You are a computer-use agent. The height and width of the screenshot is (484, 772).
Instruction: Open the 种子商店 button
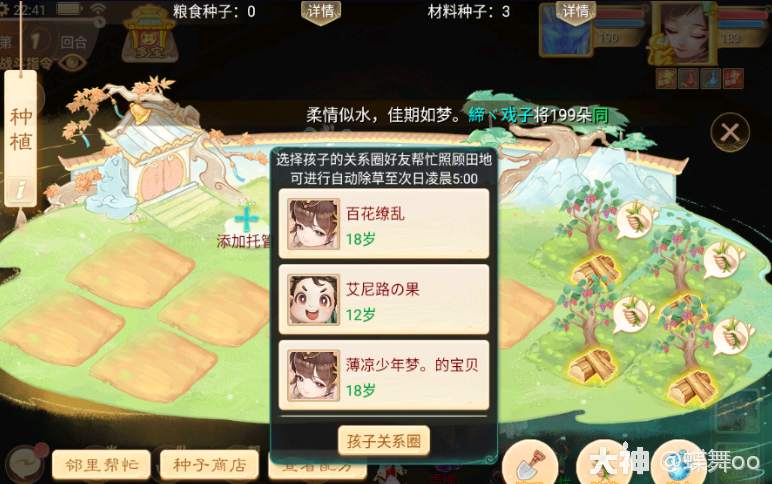coord(209,464)
